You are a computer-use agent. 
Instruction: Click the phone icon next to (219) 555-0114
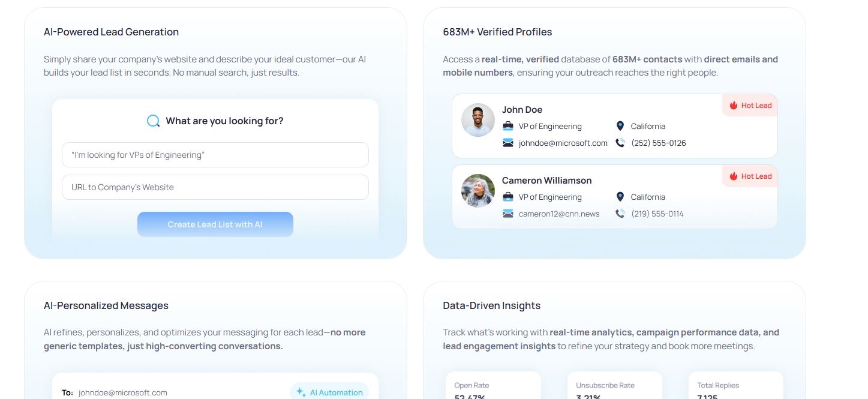coord(620,214)
